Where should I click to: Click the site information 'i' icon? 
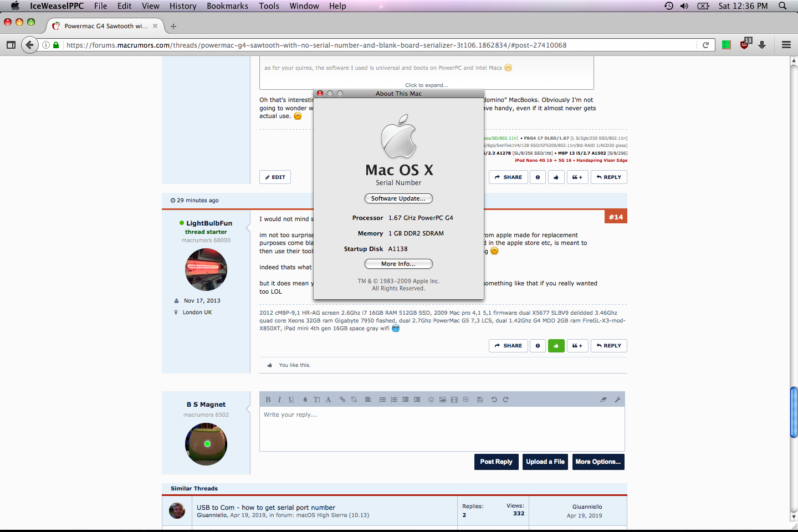46,45
